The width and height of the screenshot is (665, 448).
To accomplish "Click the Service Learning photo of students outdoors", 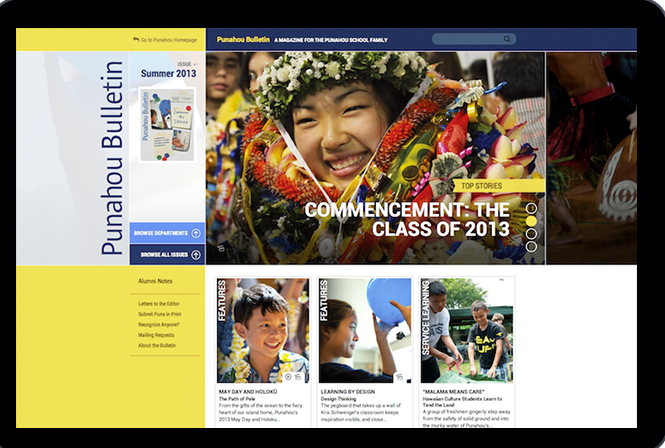I will coord(467,330).
